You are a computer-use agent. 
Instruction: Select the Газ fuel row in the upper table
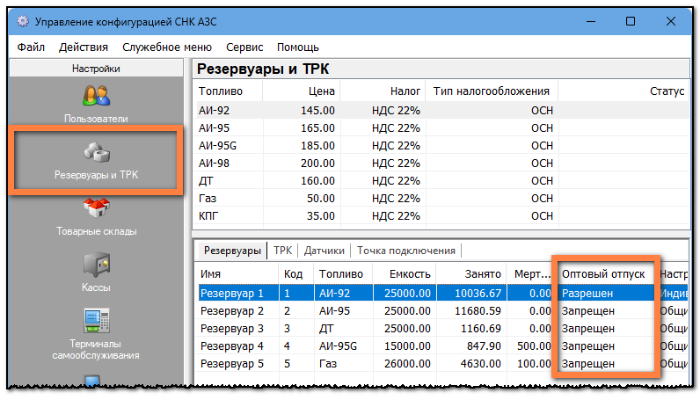441,198
